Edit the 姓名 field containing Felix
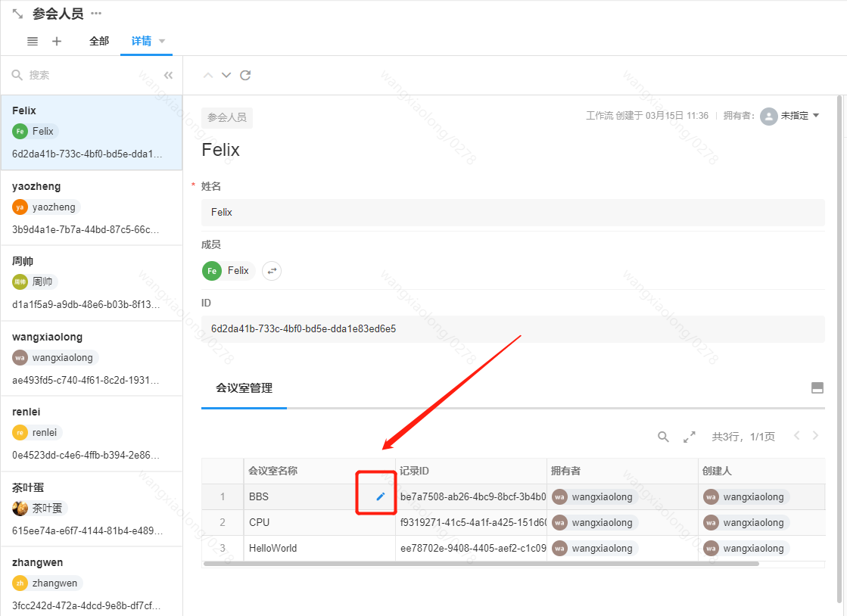847x616 pixels. [512, 212]
